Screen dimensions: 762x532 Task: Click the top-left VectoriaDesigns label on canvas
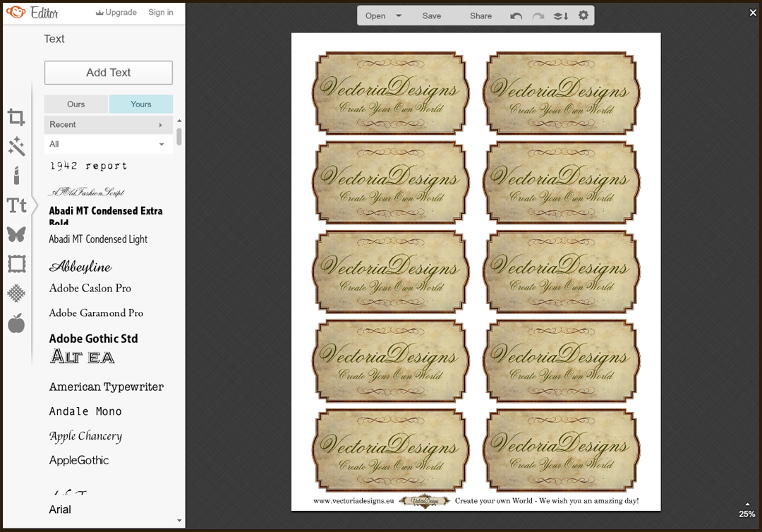point(391,93)
